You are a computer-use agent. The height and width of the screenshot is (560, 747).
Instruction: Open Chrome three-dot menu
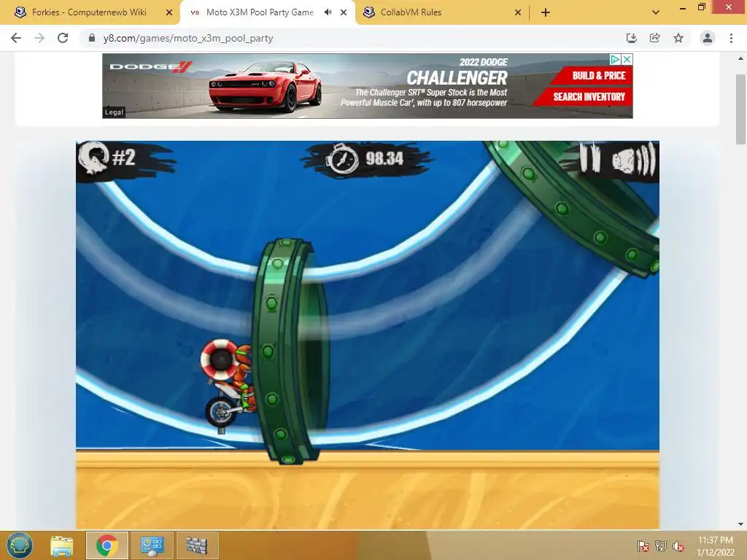(731, 38)
